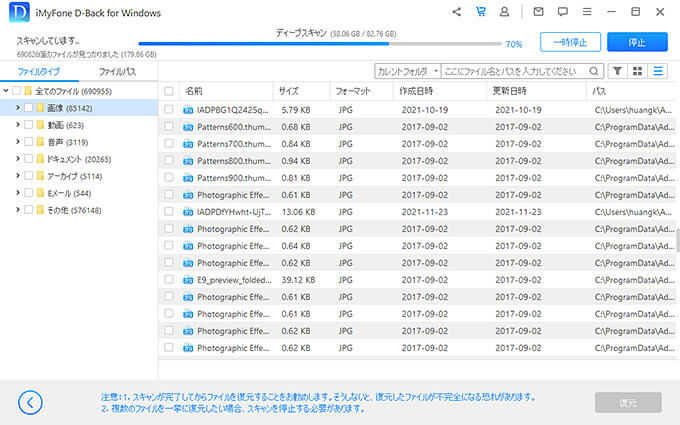Viewport: 680px width, 425px height.
Task: Tick checkbox for E9_preview_folded file row
Action: point(169,280)
